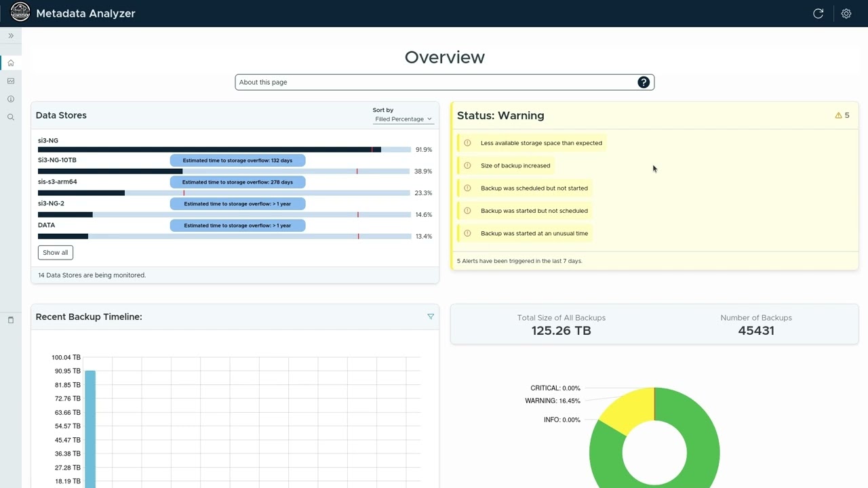Click the si3-NG storage progress bar

224,150
